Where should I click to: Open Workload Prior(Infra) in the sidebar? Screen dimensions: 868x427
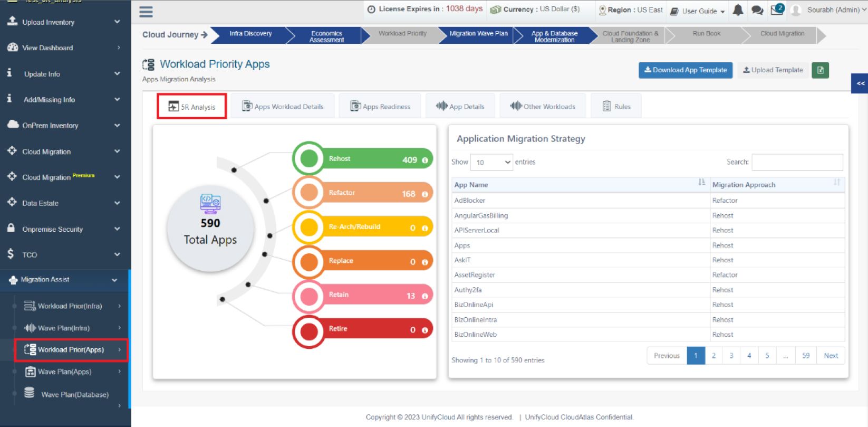coord(70,306)
